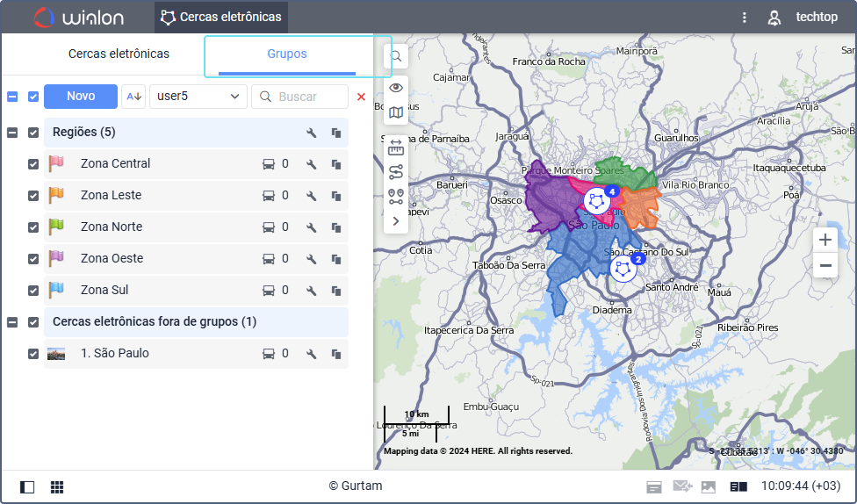Click the wrench icon for Zona Leste
Viewport: 857px width, 504px height.
click(311, 196)
